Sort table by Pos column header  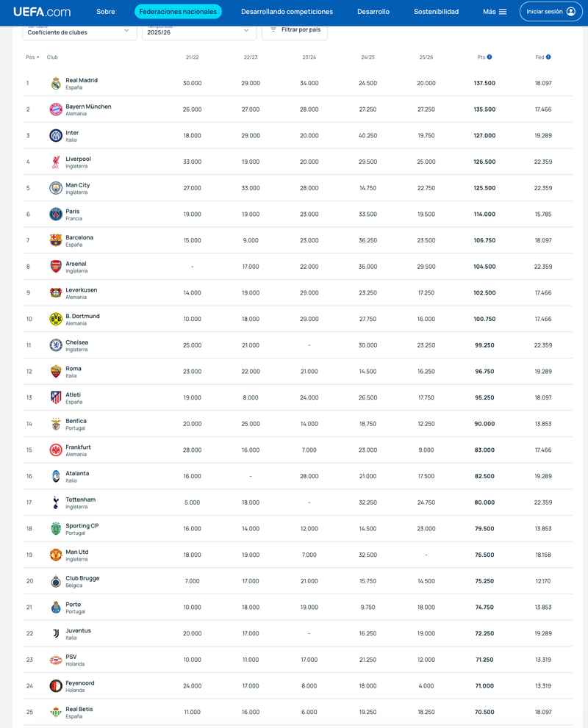32,57
